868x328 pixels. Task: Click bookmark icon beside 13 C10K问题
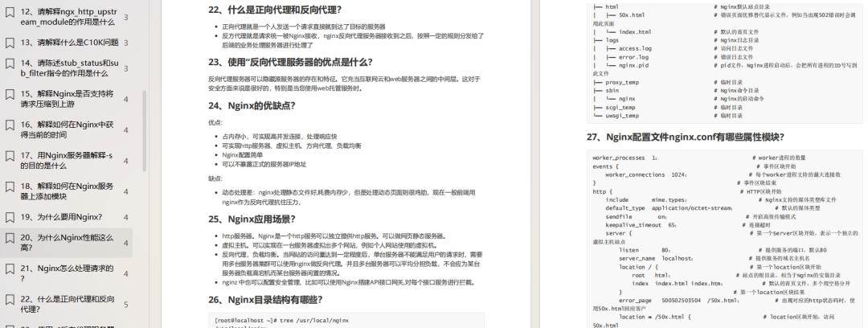[x=10, y=43]
